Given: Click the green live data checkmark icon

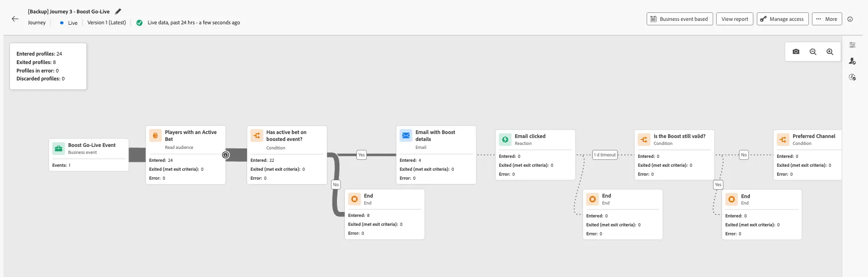Looking at the screenshot, I should [139, 22].
